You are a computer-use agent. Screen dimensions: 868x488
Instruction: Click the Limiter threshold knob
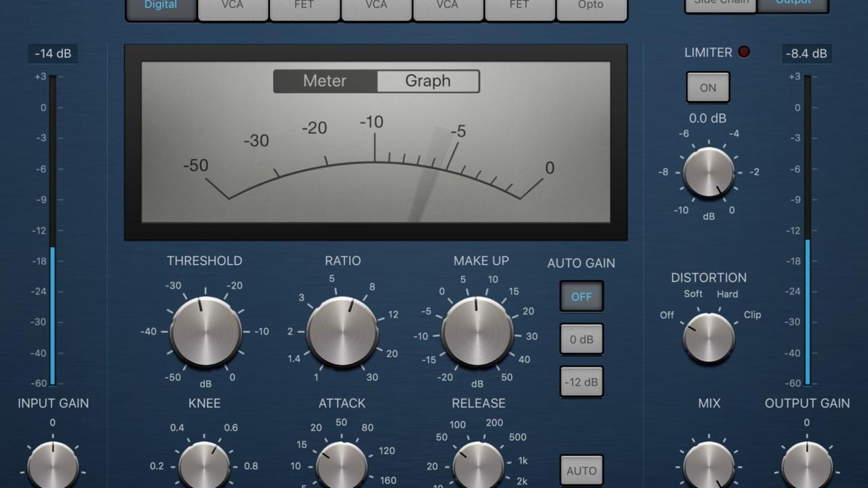coord(709,172)
